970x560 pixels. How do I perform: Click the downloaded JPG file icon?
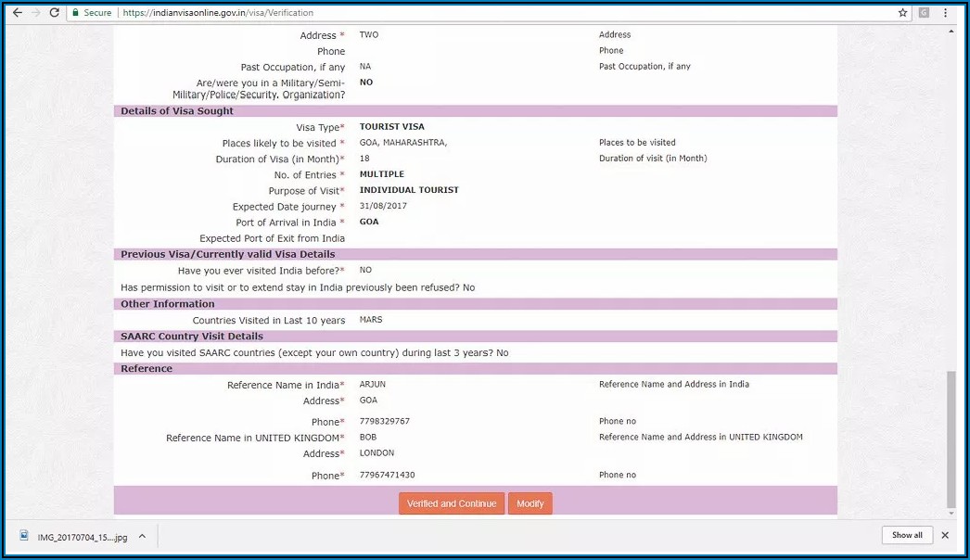[25, 536]
